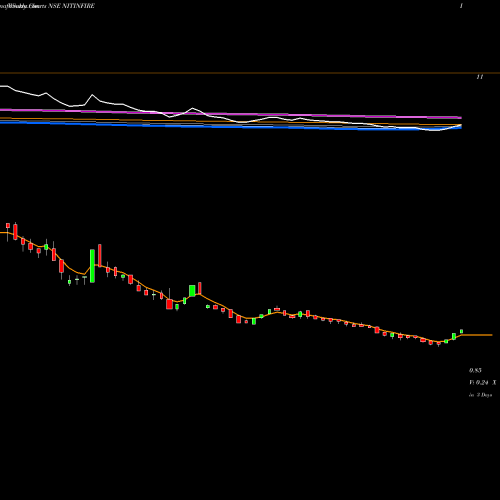Click the 0.85 value label

(475, 370)
